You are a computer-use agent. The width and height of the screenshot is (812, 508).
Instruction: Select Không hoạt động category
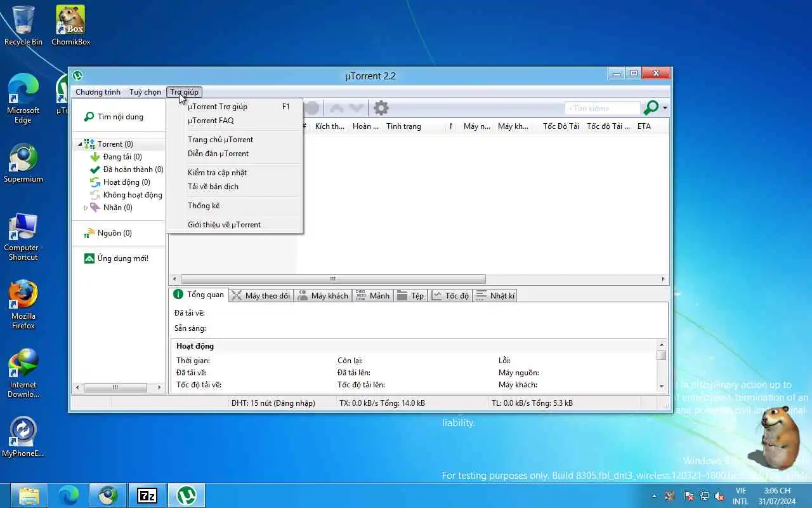pyautogui.click(x=126, y=195)
